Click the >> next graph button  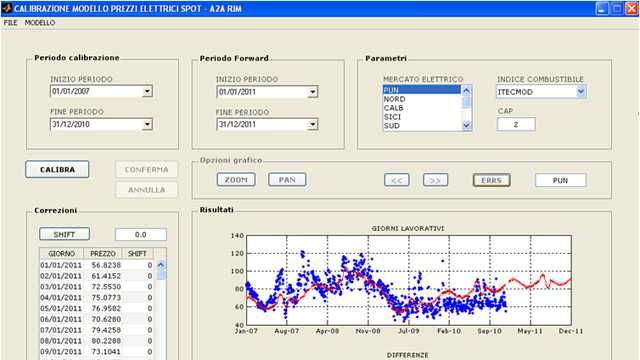click(x=435, y=180)
